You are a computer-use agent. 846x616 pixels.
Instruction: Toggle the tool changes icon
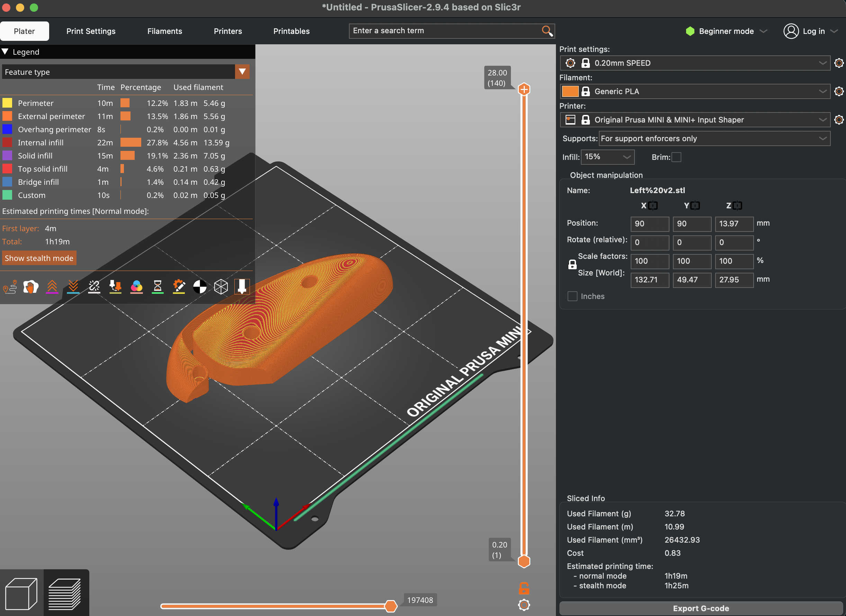tap(115, 287)
